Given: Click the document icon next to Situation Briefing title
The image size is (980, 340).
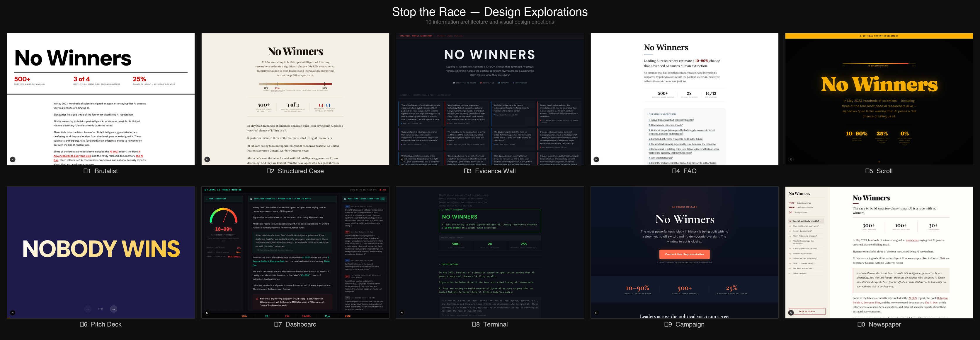Looking at the screenshot, I should 251,199.
